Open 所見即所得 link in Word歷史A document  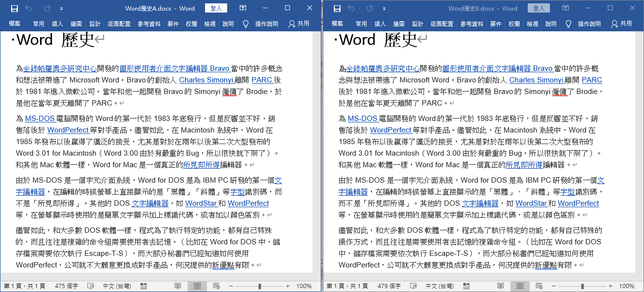pos(202,165)
